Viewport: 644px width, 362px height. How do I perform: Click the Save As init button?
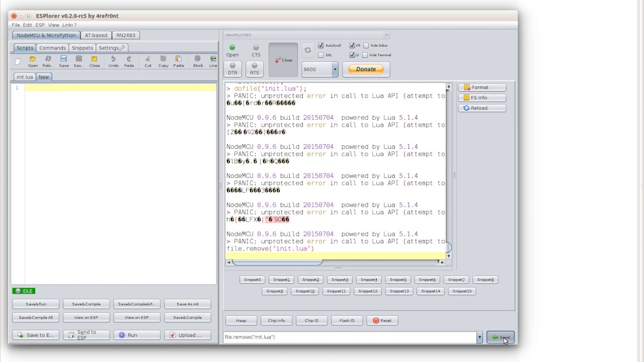188,304
